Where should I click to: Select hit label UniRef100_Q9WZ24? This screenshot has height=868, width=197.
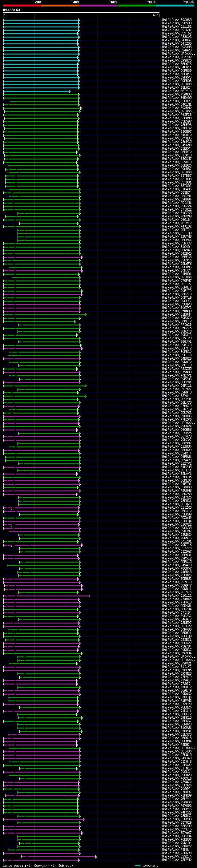pyautogui.click(x=177, y=206)
